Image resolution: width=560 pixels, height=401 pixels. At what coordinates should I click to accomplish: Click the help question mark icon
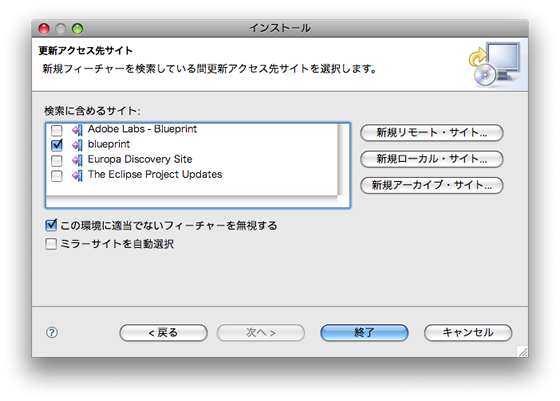point(52,332)
